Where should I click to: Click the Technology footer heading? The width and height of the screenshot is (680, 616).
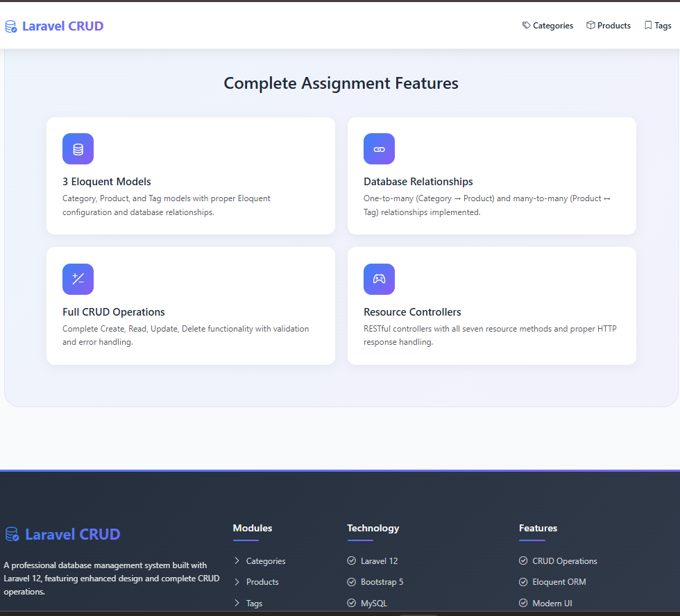pyautogui.click(x=373, y=528)
